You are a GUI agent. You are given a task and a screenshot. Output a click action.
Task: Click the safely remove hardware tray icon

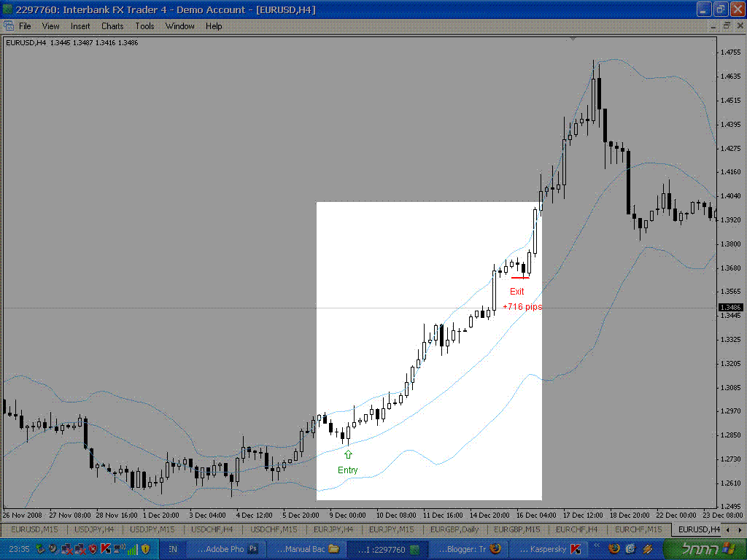[41, 549]
